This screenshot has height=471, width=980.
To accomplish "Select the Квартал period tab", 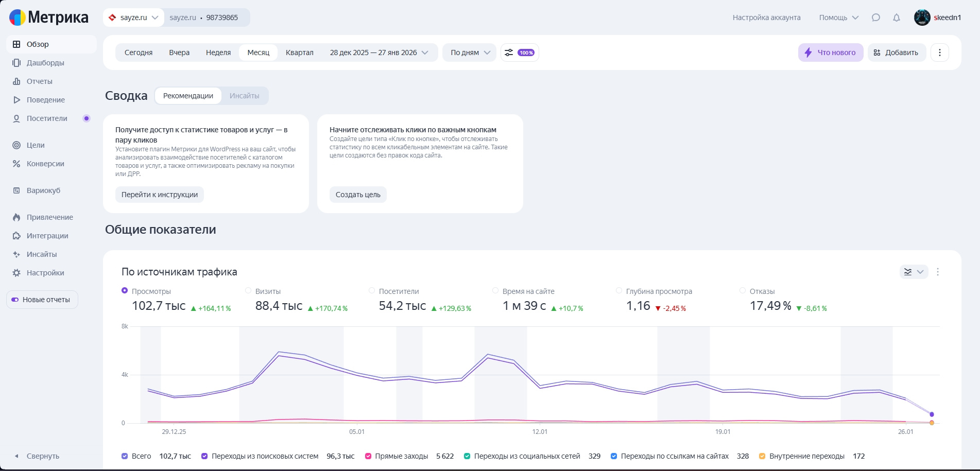I will click(x=299, y=53).
